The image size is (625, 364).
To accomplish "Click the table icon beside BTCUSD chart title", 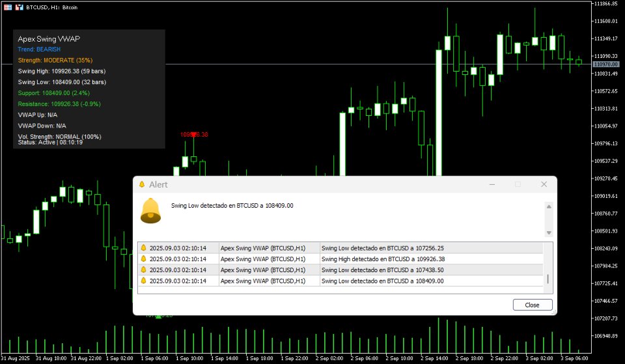I will [8, 7].
